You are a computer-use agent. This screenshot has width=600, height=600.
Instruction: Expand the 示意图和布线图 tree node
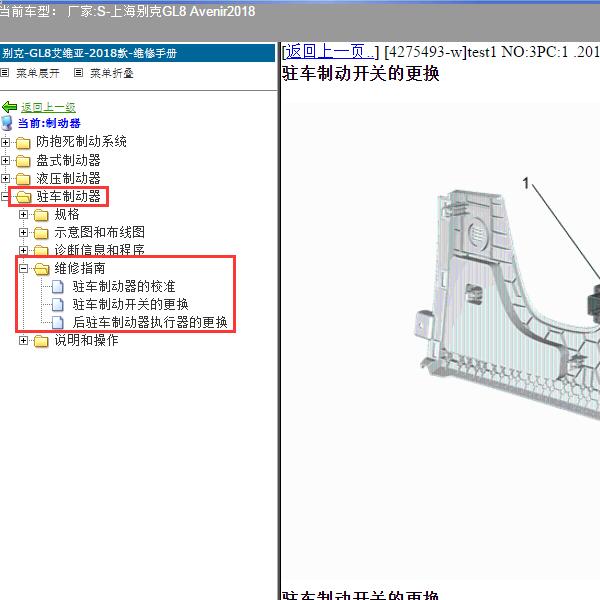23,232
